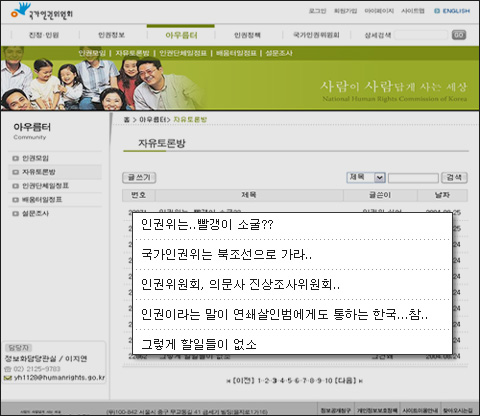Image resolution: width=480 pixels, height=416 pixels.
Task: Click the 글쓰기 write button
Action: tap(139, 178)
